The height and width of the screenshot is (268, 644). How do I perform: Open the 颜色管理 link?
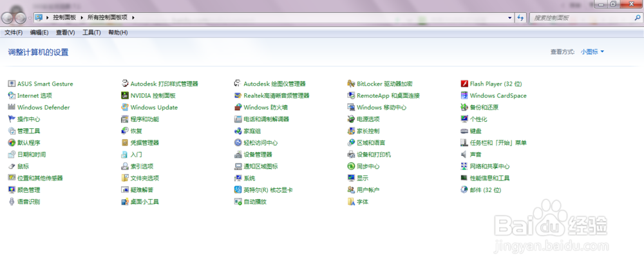pos(29,190)
